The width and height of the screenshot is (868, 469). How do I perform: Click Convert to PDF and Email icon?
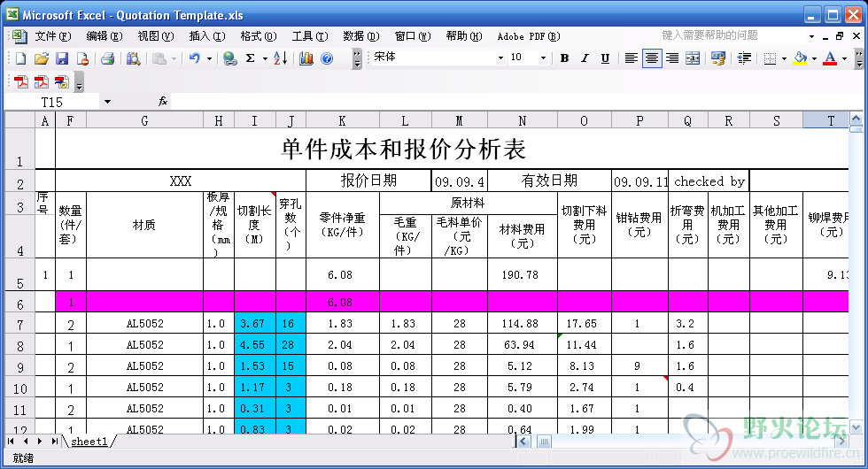(42, 81)
